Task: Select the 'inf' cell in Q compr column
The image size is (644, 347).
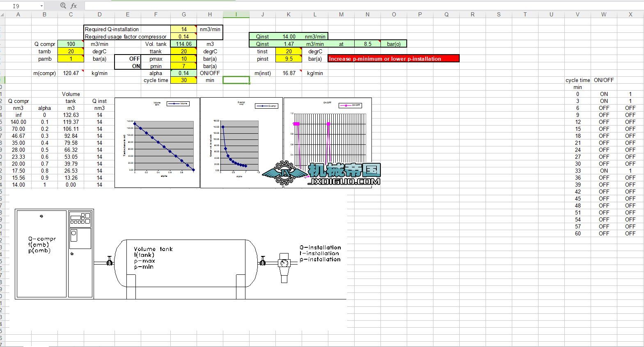Action: pos(18,115)
